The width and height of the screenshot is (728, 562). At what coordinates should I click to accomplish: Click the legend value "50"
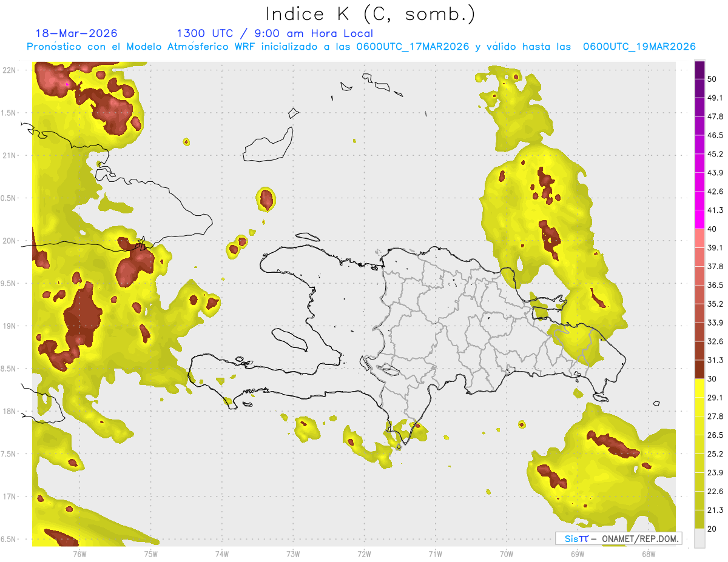(713, 79)
